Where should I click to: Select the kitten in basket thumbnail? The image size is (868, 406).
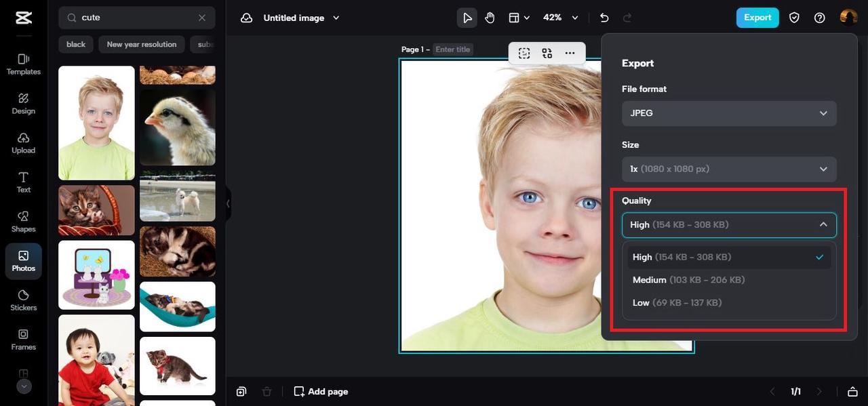(x=96, y=210)
